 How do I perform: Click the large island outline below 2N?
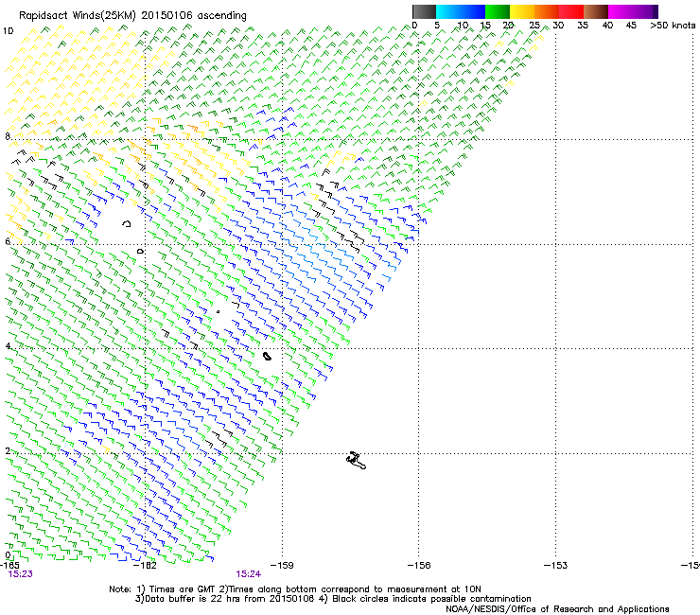356,460
